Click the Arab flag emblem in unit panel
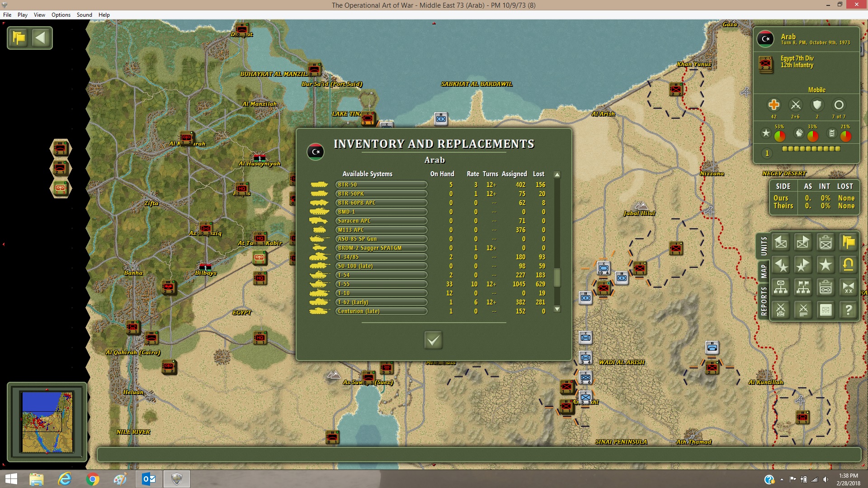 (x=765, y=39)
